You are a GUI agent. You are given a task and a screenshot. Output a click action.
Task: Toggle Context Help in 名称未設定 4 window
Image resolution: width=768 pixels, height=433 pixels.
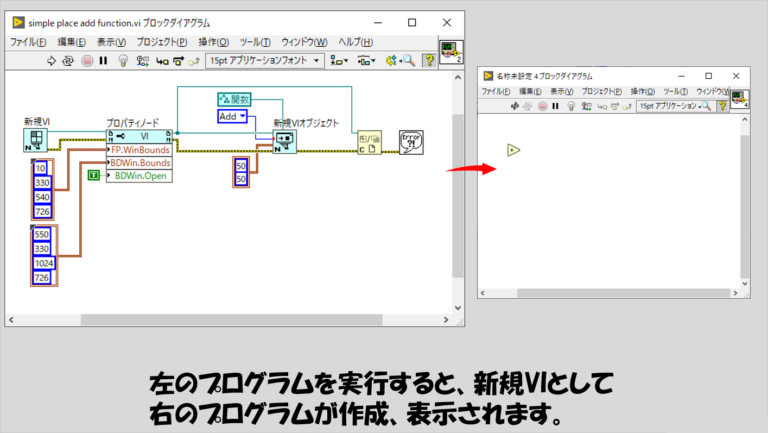[x=722, y=106]
